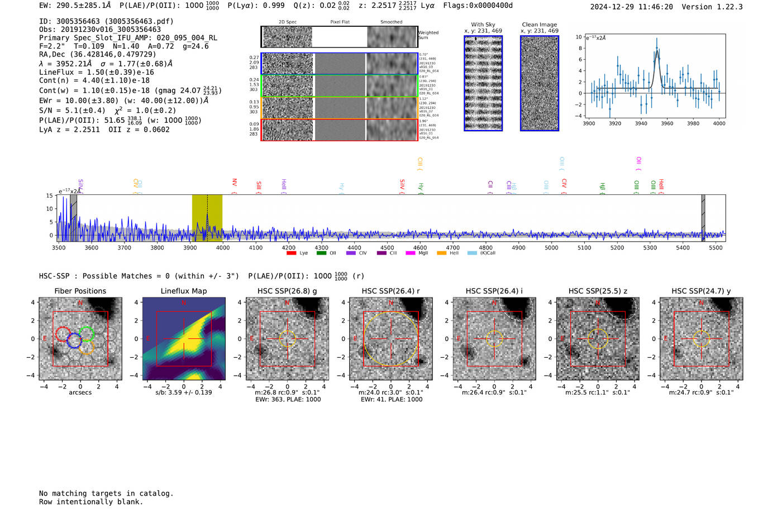Click the Gaussian fit emission-line plot
This screenshot has width=782, height=532.
coord(655,76)
